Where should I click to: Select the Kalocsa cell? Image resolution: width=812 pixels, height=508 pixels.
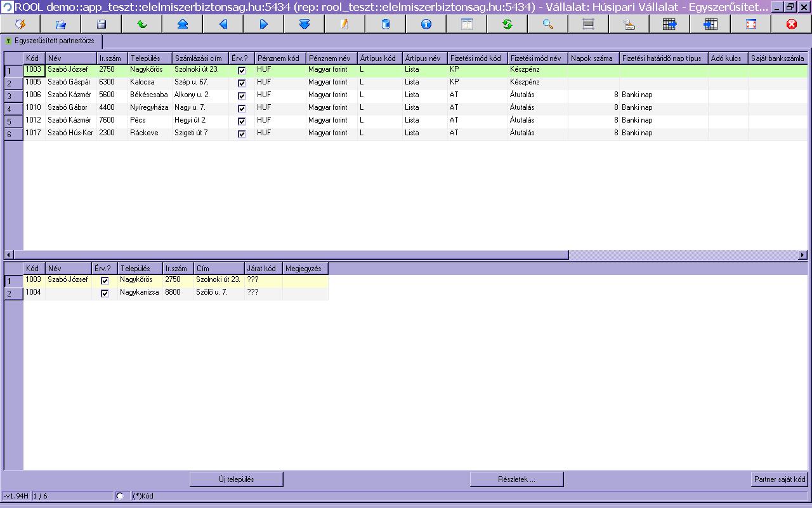click(x=150, y=83)
